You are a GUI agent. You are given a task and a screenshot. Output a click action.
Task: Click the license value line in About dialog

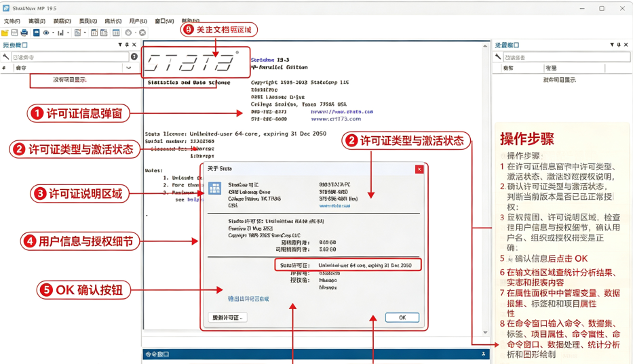pyautogui.click(x=365, y=265)
